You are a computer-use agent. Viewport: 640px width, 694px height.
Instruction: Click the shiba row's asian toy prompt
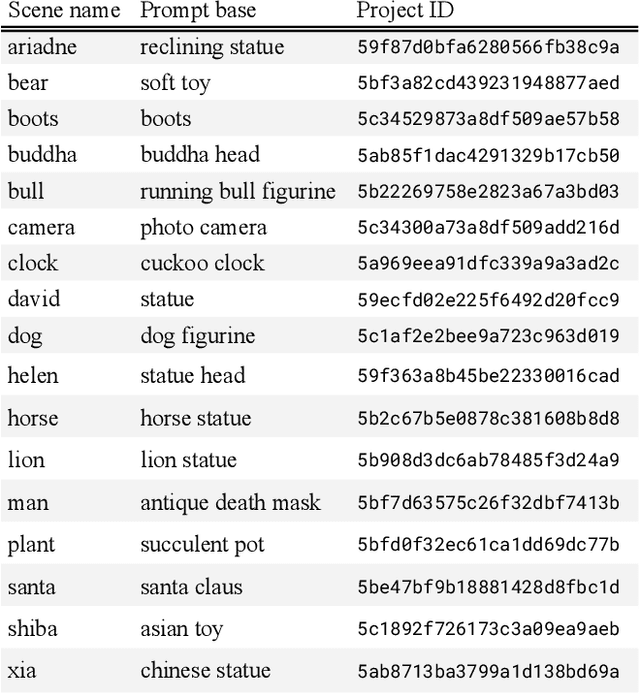click(x=181, y=629)
